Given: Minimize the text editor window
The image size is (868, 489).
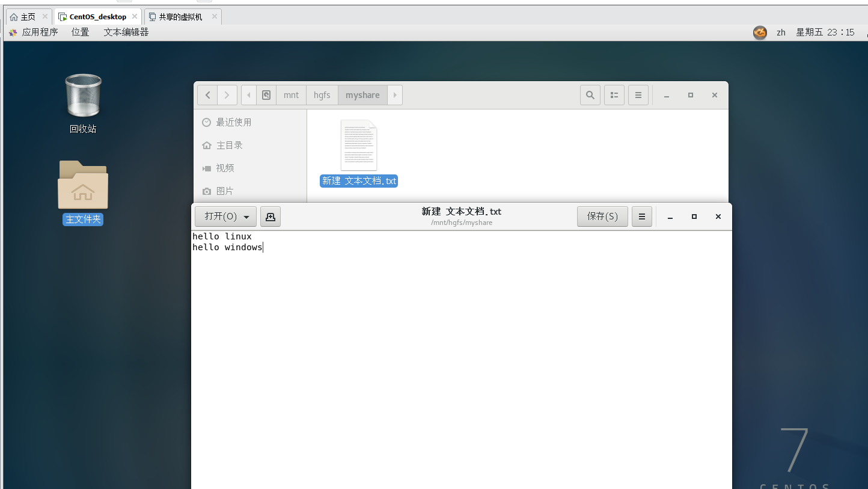Looking at the screenshot, I should [x=670, y=217].
